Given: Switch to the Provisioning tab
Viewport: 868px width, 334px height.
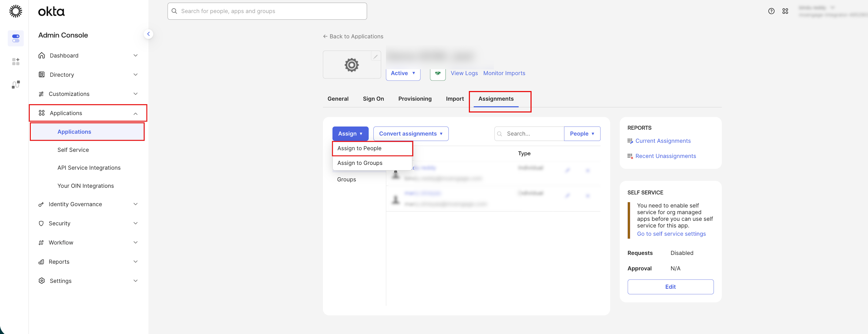Looking at the screenshot, I should [414, 99].
